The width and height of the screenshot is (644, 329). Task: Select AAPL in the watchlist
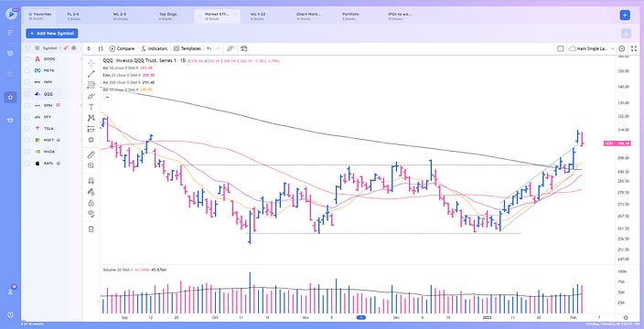(x=48, y=164)
